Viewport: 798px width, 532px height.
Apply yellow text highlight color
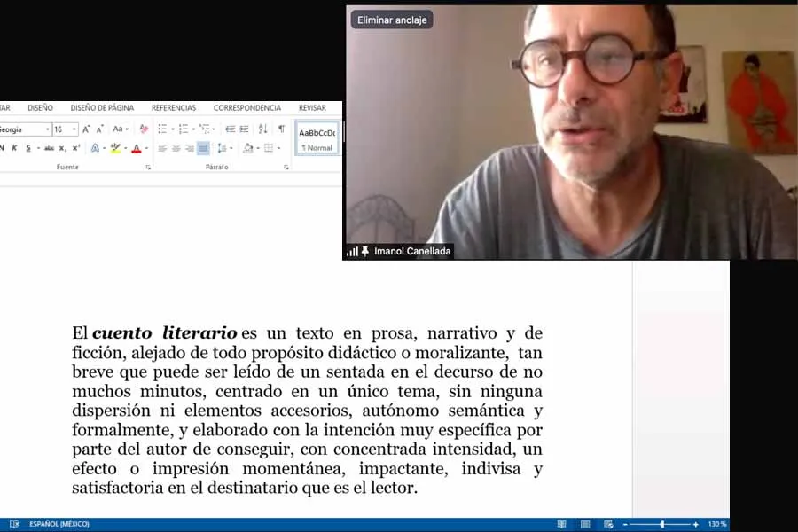click(114, 147)
